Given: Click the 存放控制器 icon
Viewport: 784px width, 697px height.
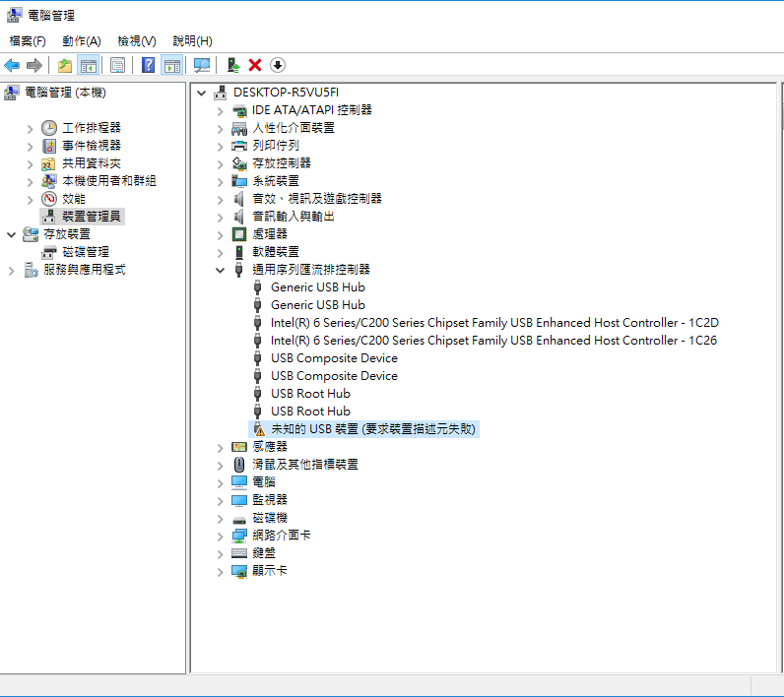Looking at the screenshot, I should click(x=239, y=163).
